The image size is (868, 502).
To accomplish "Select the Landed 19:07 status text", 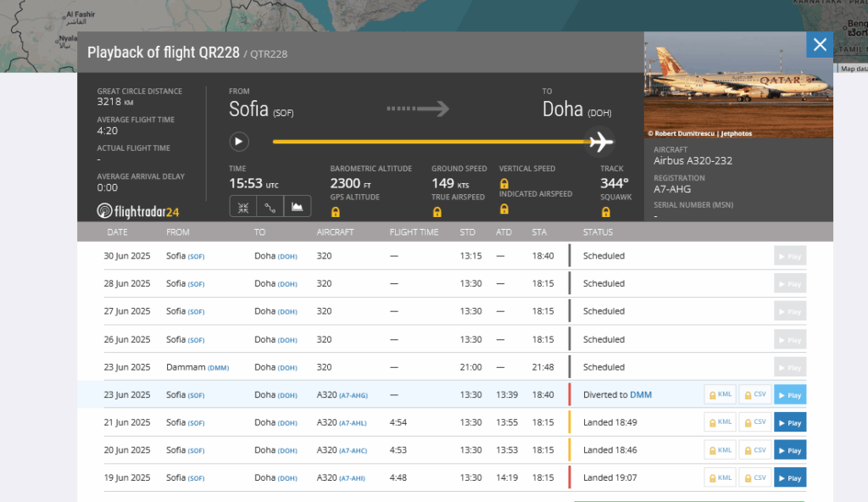I will point(610,477).
